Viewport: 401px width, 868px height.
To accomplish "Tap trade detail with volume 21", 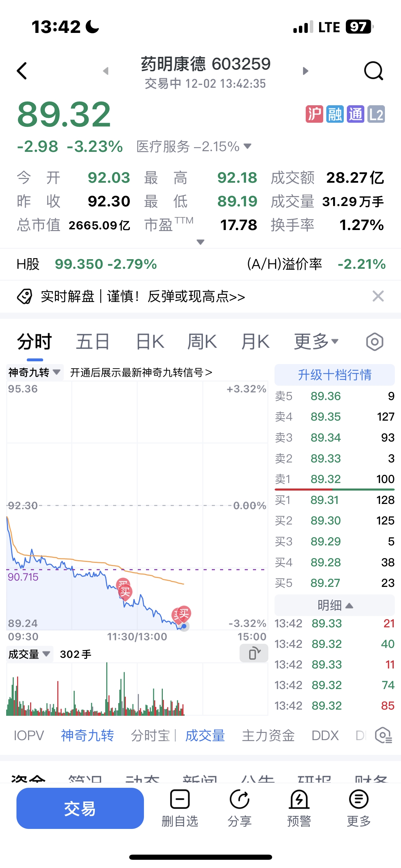I will (x=335, y=623).
